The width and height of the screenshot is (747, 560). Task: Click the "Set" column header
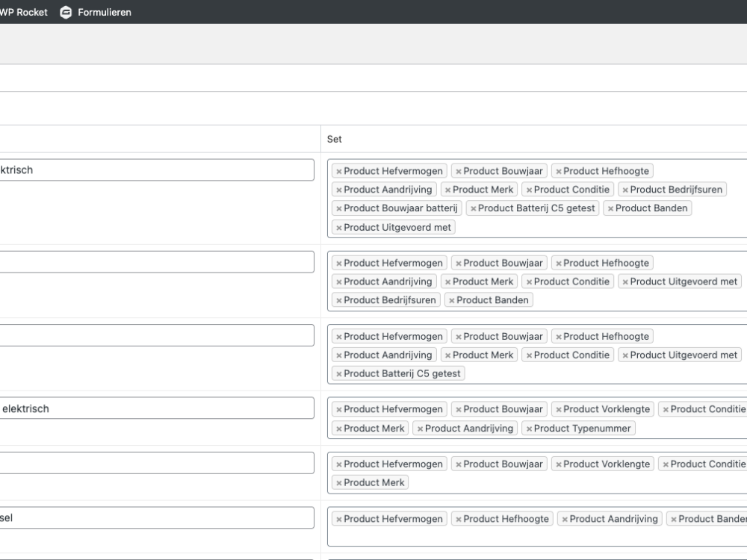click(335, 140)
